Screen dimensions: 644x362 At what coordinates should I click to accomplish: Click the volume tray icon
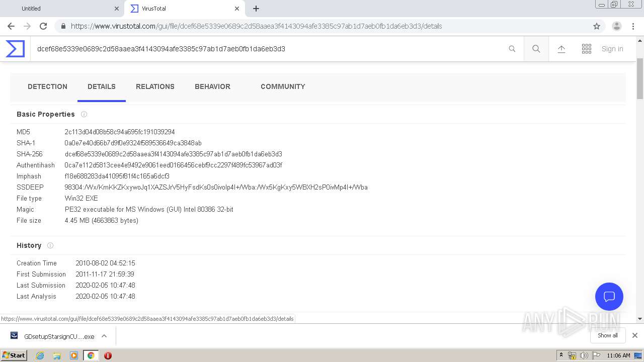(x=584, y=355)
